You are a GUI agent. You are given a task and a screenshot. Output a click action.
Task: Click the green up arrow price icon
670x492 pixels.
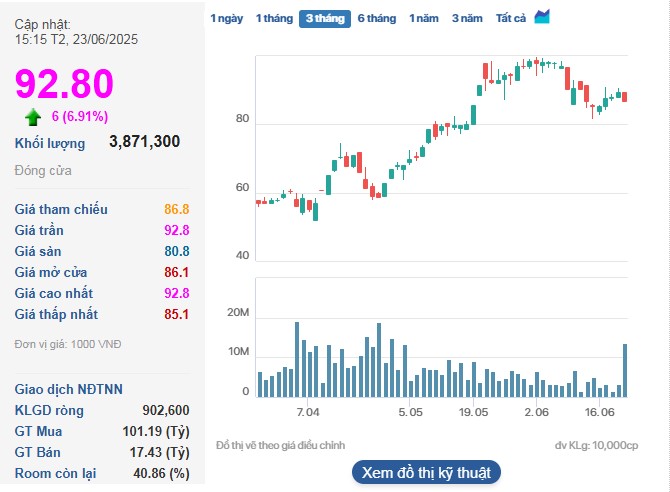point(33,116)
